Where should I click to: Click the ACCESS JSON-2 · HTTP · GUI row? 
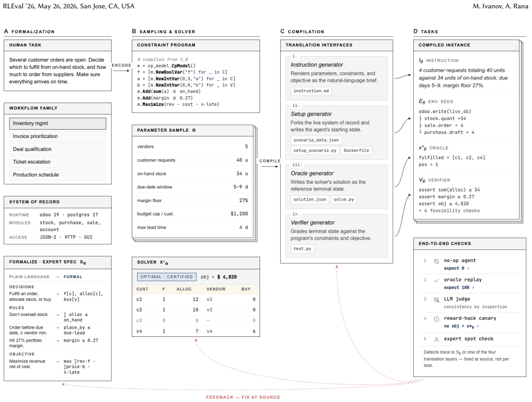click(x=51, y=237)
